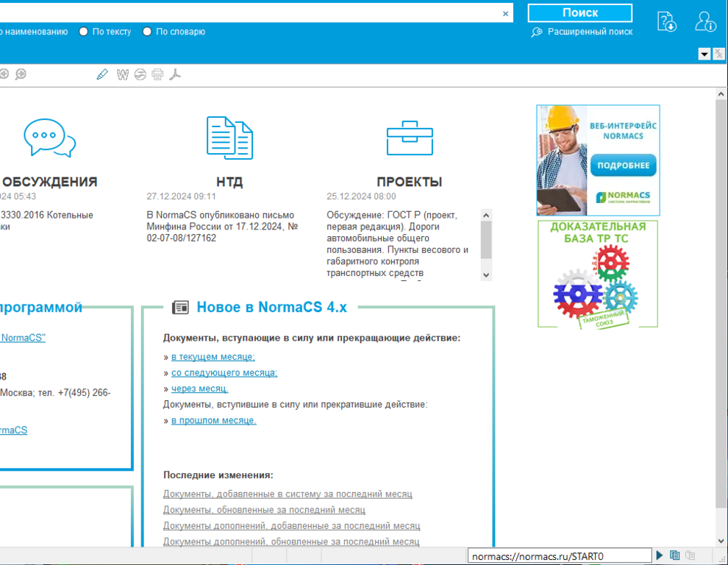Click the highlighter marker toolbar icon

[102, 74]
